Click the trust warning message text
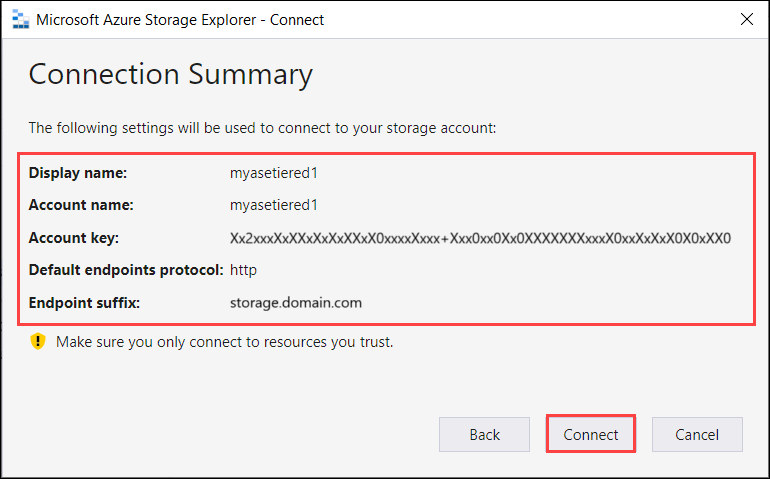 click(x=224, y=341)
